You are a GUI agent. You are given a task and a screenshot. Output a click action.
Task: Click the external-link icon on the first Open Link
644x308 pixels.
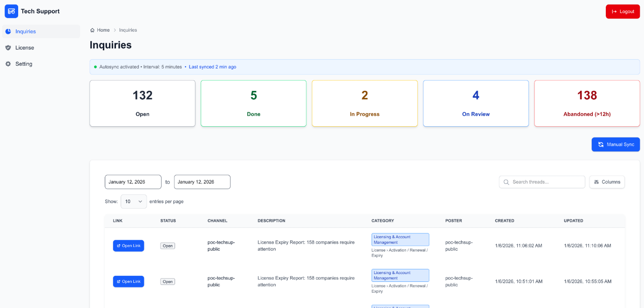[118, 246]
